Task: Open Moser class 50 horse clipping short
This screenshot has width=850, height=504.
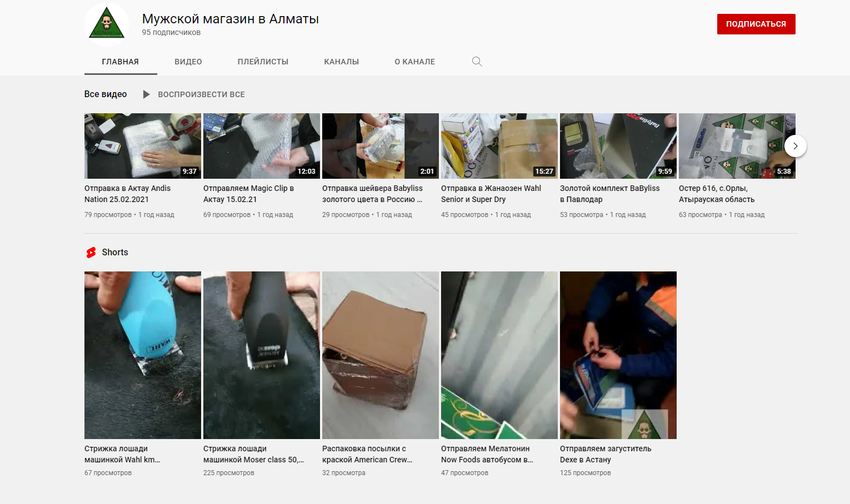Action: [x=262, y=355]
